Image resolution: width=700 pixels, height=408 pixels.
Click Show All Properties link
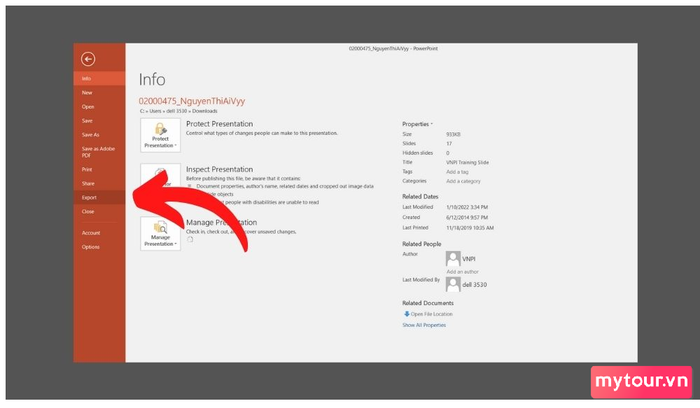pyautogui.click(x=424, y=325)
